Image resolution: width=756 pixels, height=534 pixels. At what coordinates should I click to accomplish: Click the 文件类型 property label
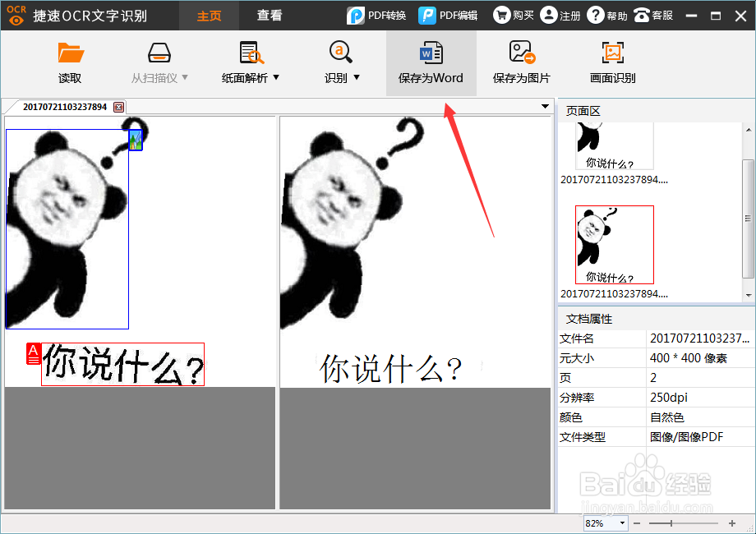(x=583, y=437)
